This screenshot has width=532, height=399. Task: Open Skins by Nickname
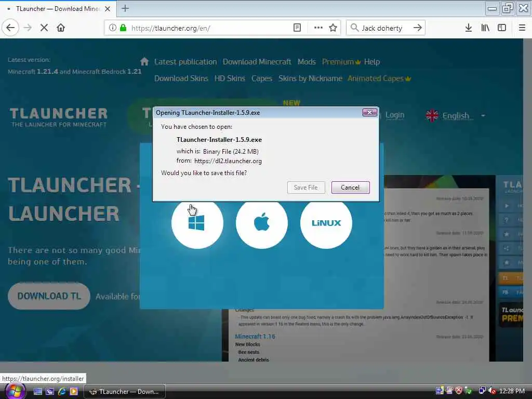(311, 78)
